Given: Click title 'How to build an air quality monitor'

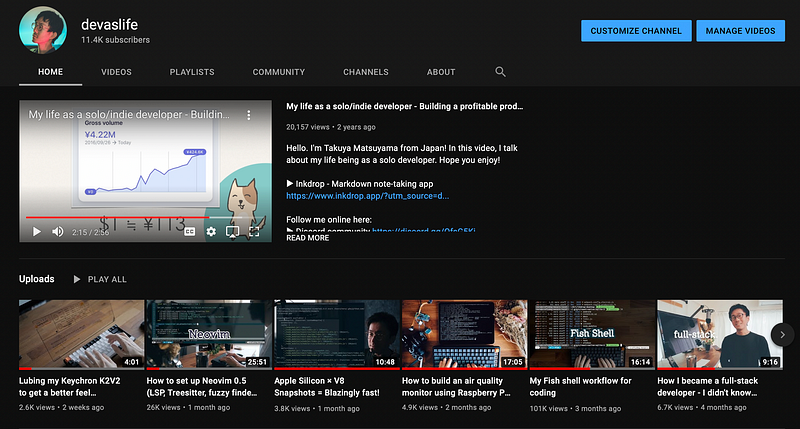Looking at the screenshot, I should coord(457,387).
